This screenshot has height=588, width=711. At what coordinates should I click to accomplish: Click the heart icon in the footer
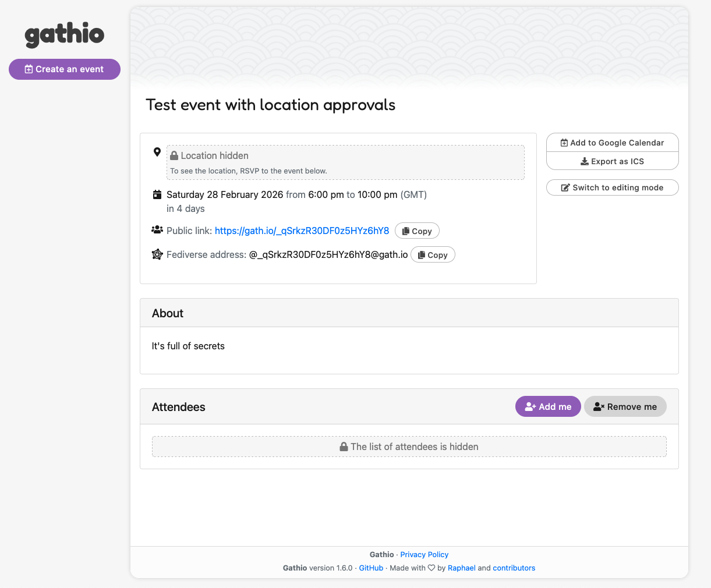coord(432,568)
